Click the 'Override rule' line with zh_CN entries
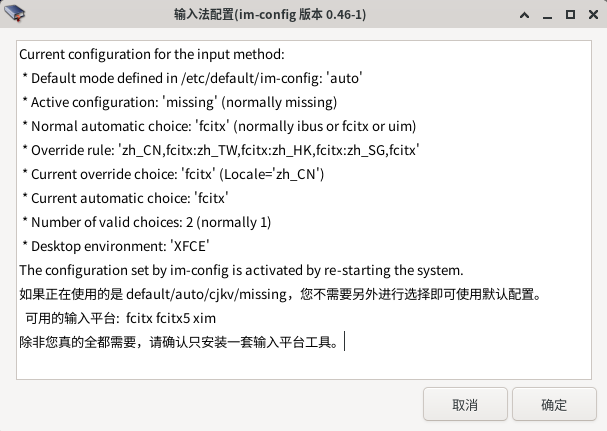 (221, 150)
